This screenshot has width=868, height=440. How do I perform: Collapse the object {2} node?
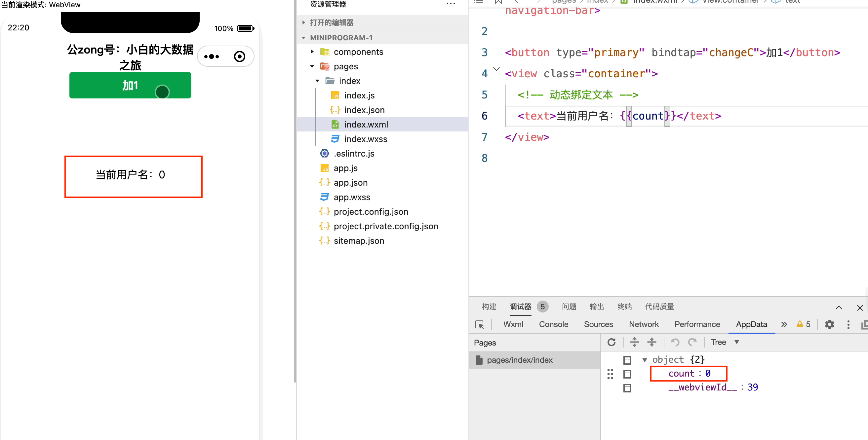point(644,360)
